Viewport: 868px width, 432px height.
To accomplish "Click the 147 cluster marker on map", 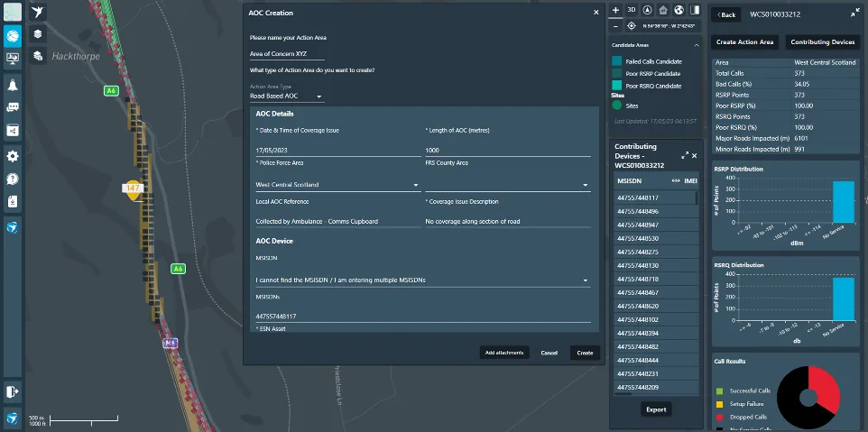I will 133,188.
